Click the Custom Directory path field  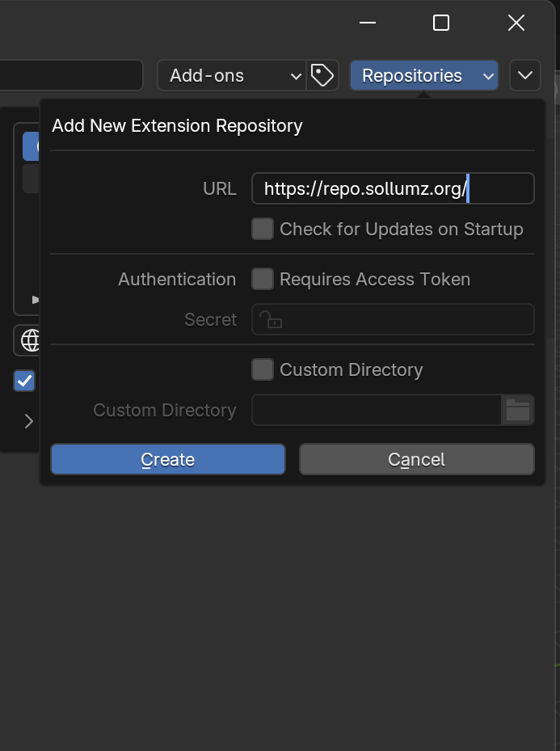point(377,410)
